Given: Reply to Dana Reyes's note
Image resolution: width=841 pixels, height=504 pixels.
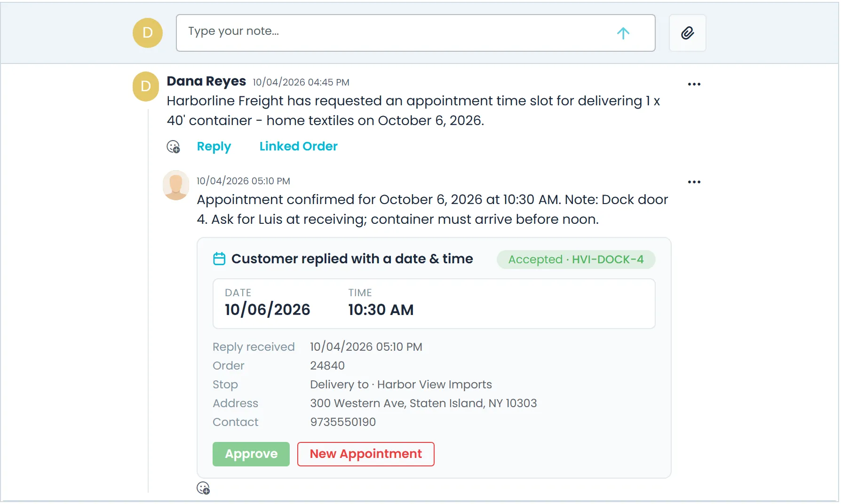Looking at the screenshot, I should [214, 147].
